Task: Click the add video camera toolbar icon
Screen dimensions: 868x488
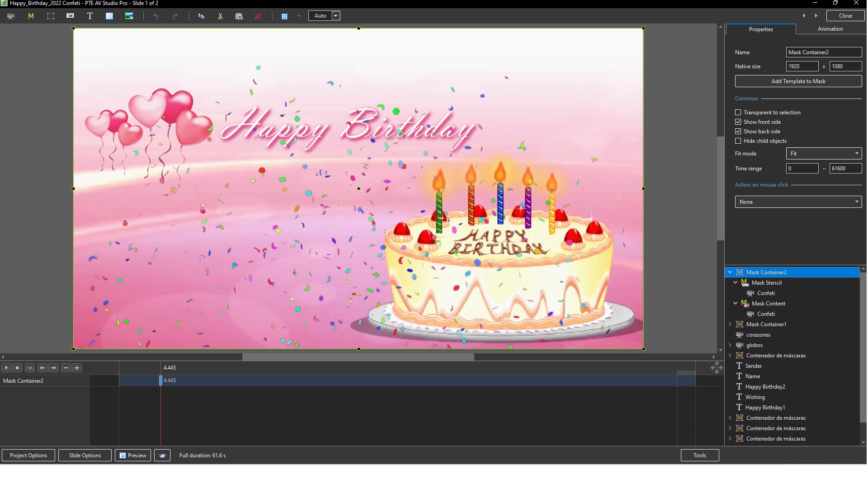Action: pyautogui.click(x=11, y=16)
